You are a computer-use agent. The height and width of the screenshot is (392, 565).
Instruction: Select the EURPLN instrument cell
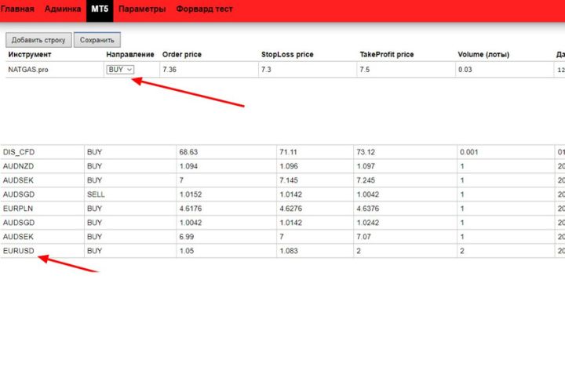[x=42, y=209]
